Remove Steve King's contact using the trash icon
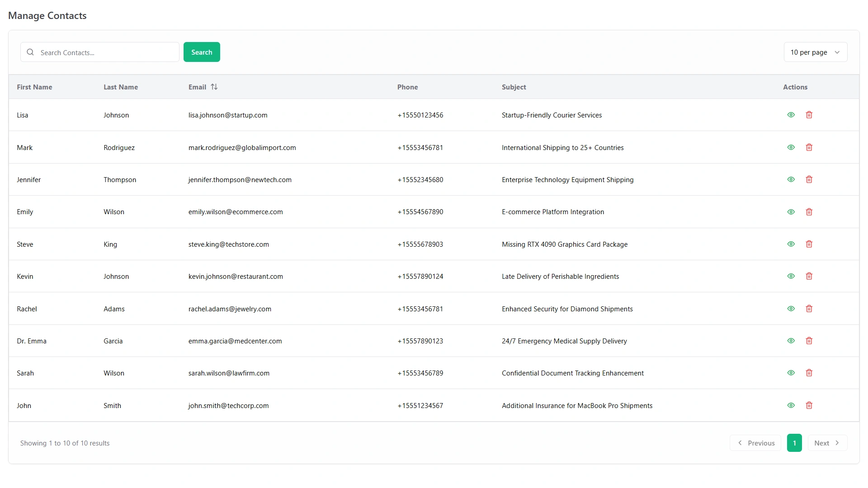The width and height of the screenshot is (868, 488). coord(809,244)
